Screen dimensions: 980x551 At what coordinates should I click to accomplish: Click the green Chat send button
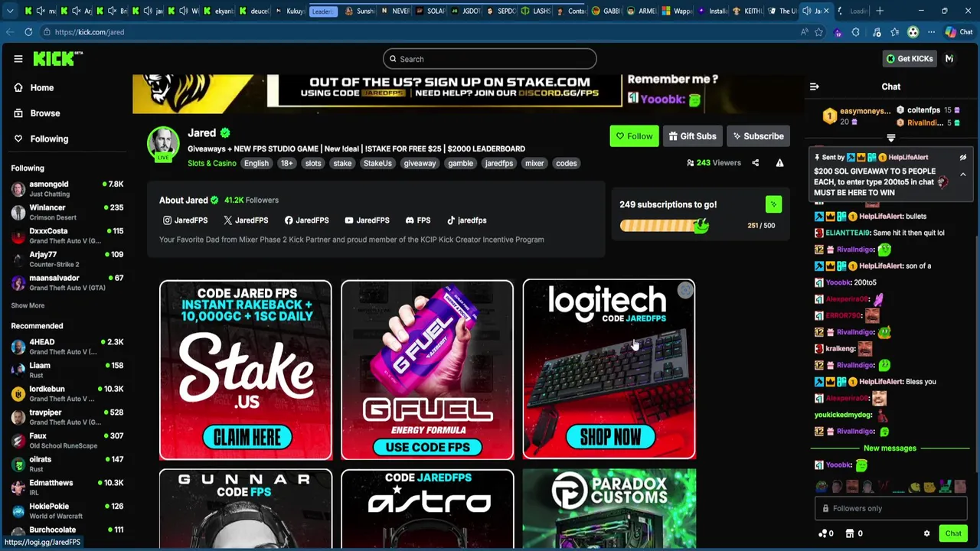[x=953, y=533]
